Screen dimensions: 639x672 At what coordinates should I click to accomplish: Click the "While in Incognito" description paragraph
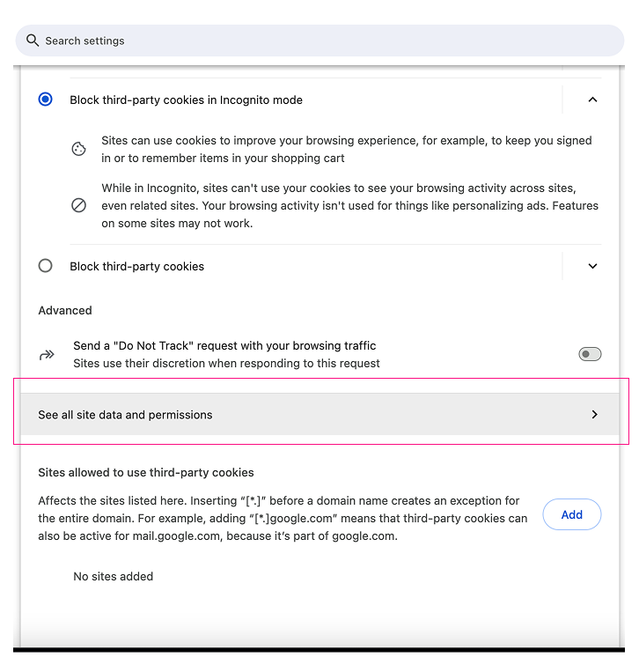[x=349, y=206]
